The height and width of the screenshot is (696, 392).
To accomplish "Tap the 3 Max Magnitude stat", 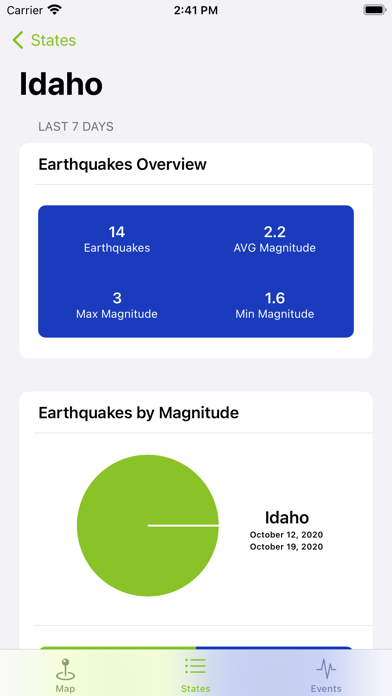I will click(117, 305).
